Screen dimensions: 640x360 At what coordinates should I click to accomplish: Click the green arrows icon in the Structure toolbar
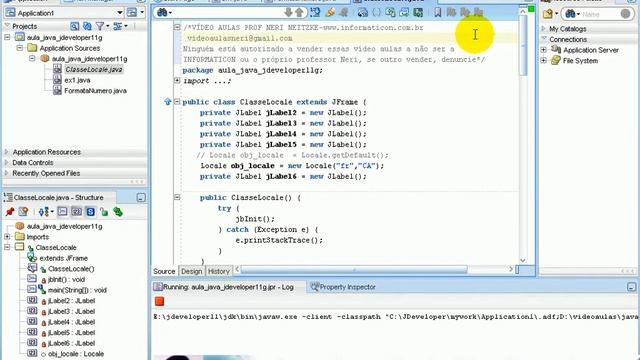tap(118, 211)
